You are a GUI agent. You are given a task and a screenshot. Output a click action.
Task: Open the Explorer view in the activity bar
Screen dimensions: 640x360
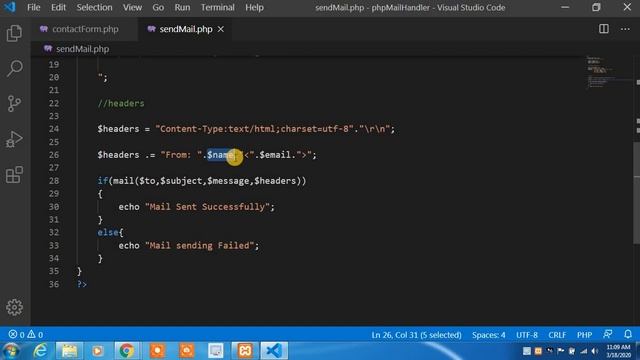click(x=14, y=33)
